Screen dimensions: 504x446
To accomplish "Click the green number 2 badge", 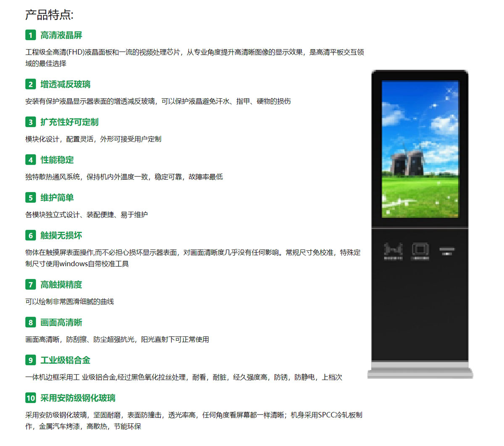I will pyautogui.click(x=30, y=84).
